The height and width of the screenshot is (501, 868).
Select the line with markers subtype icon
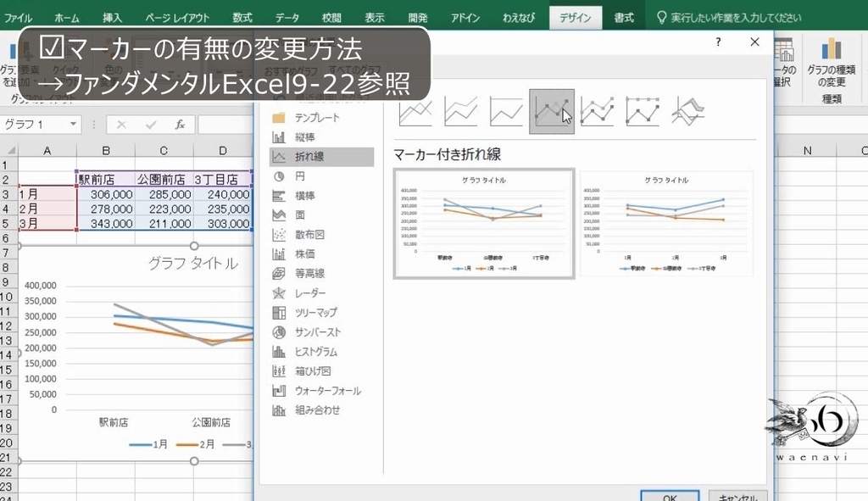[551, 111]
